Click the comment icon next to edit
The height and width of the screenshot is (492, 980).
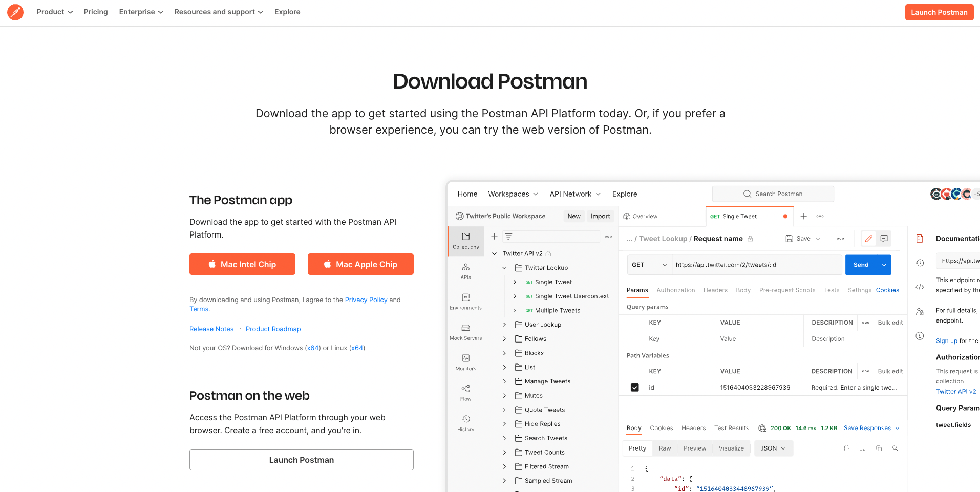pos(884,239)
